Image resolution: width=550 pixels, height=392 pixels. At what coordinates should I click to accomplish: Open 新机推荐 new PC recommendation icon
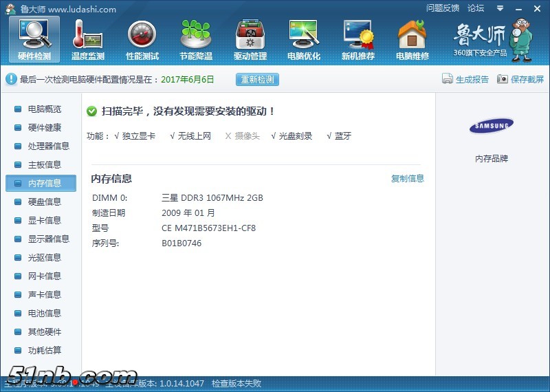tap(358, 39)
